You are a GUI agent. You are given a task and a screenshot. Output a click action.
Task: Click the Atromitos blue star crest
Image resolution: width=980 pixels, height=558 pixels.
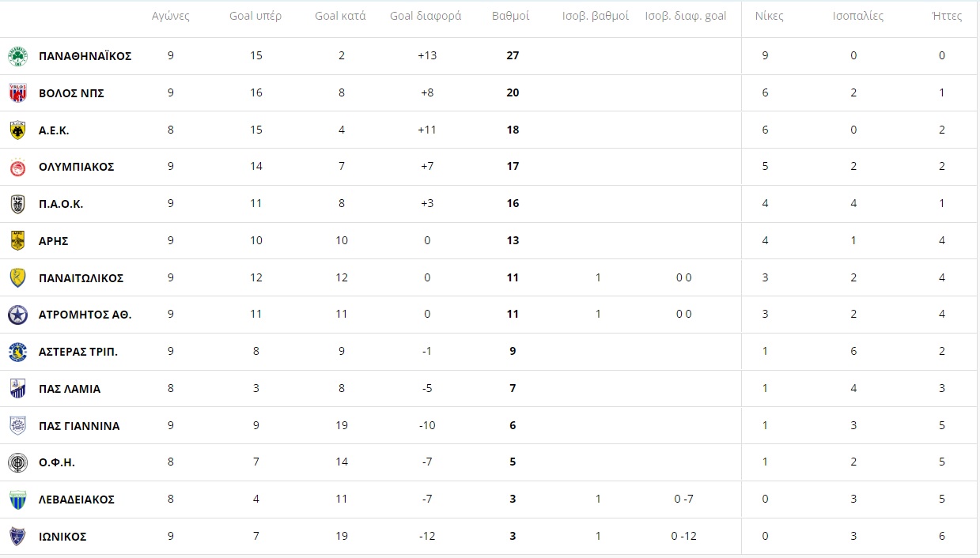[x=17, y=315]
